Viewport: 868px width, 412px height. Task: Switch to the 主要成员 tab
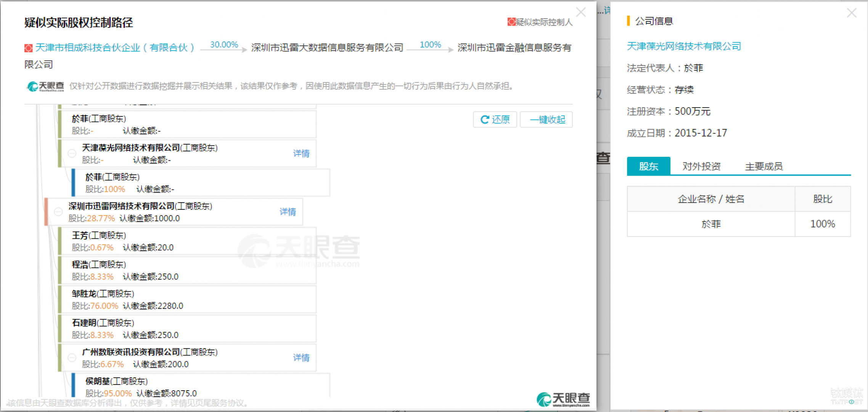(x=764, y=166)
